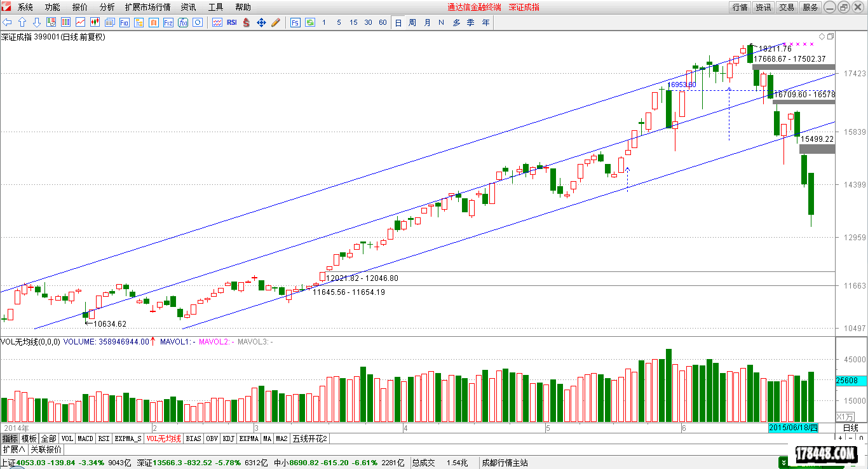
Task: Click the down arrow toolbar icon
Action: [x=37, y=22]
